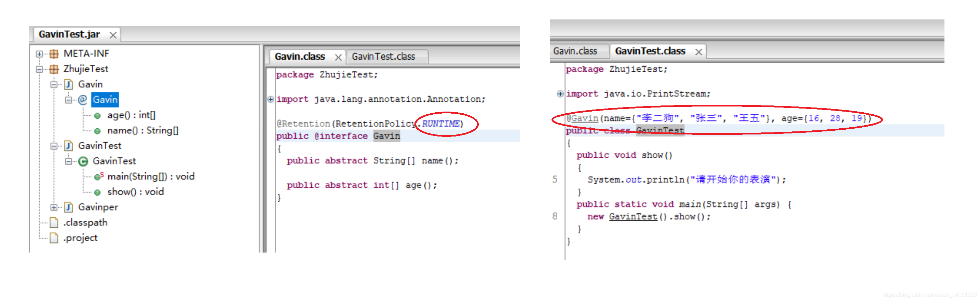
Task: Select the .project file
Action: click(x=80, y=238)
